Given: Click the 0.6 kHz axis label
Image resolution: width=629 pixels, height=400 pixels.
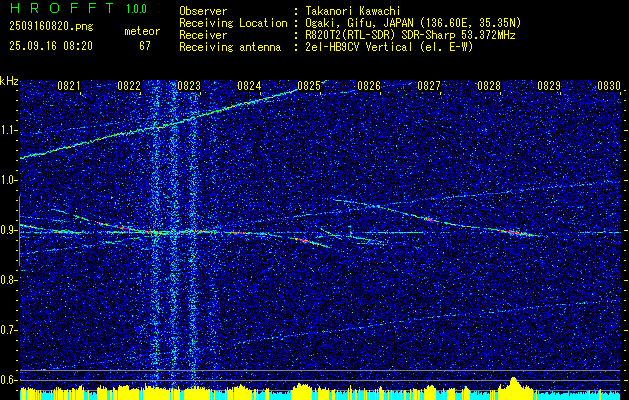Looking at the screenshot, I should tap(8, 380).
